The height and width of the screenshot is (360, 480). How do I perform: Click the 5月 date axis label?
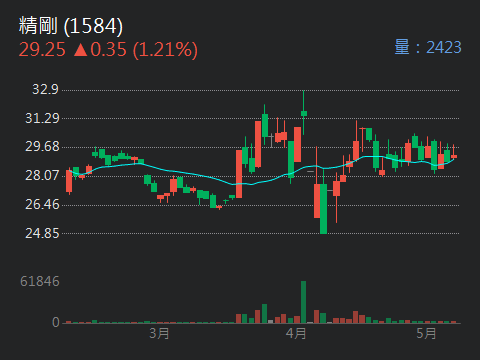coord(426,333)
